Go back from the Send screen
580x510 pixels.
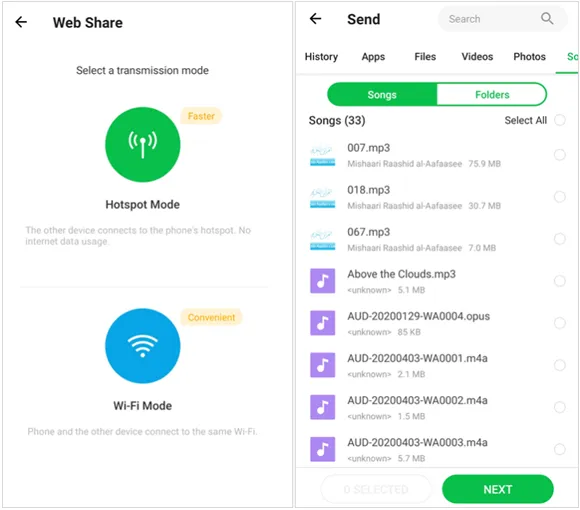(x=316, y=18)
